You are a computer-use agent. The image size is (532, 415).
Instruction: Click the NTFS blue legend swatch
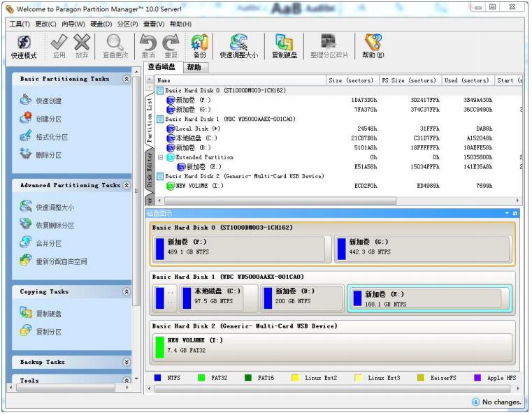point(157,378)
